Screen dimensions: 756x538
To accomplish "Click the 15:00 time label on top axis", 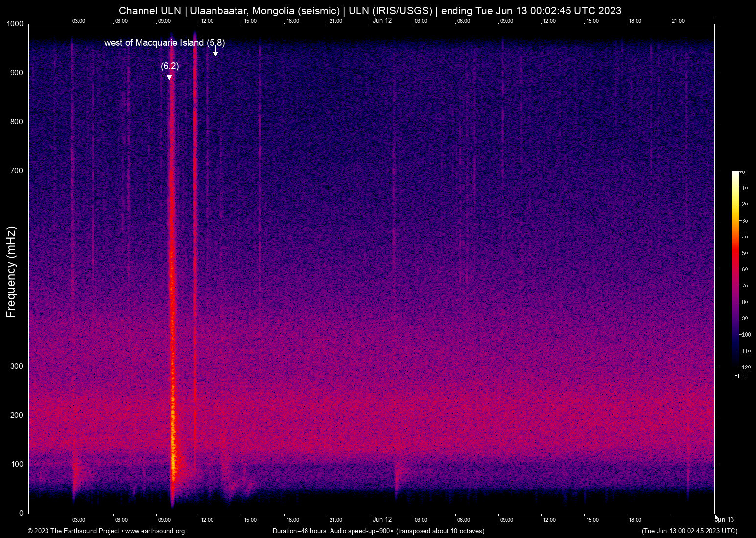I will coord(250,21).
